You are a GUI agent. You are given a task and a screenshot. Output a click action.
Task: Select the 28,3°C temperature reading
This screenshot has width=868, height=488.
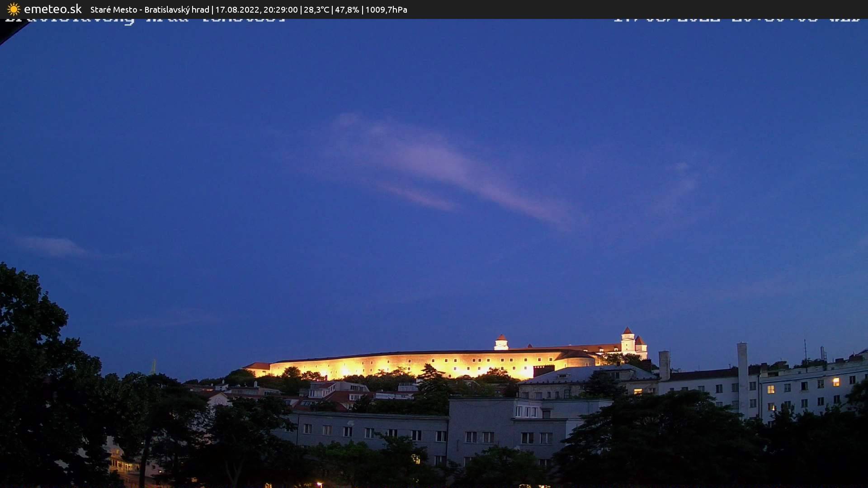coord(316,9)
